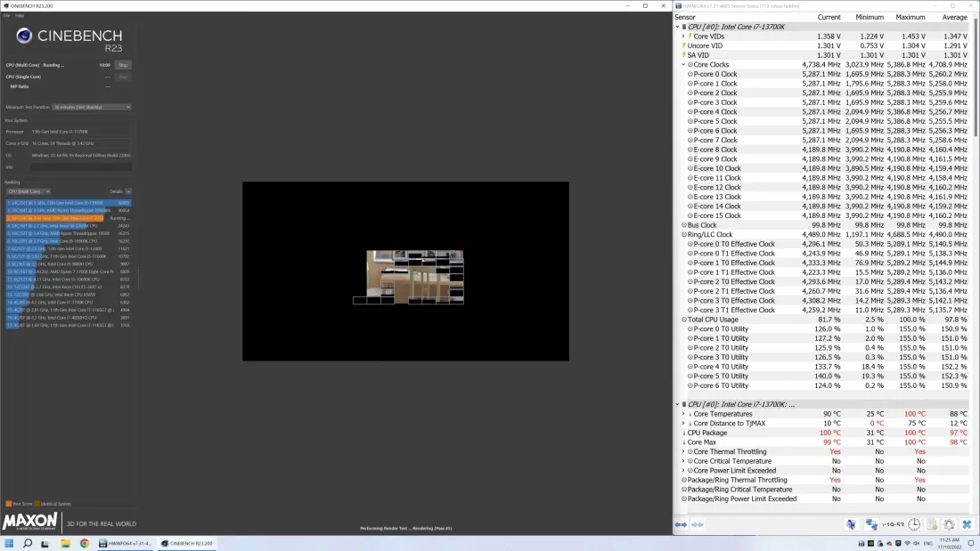Open the notification center icon
Screen dimensions: 980x551
point(970,544)
